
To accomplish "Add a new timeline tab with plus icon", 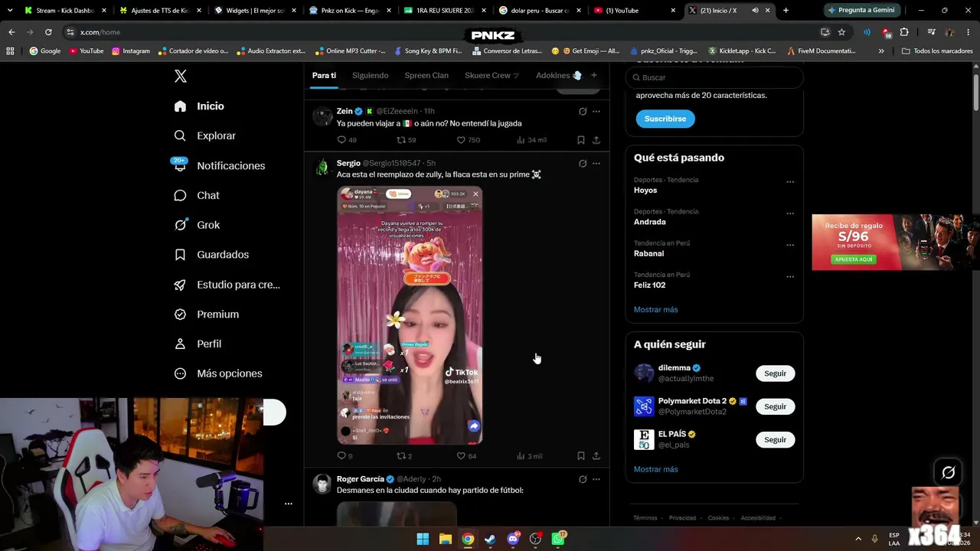I will (593, 75).
